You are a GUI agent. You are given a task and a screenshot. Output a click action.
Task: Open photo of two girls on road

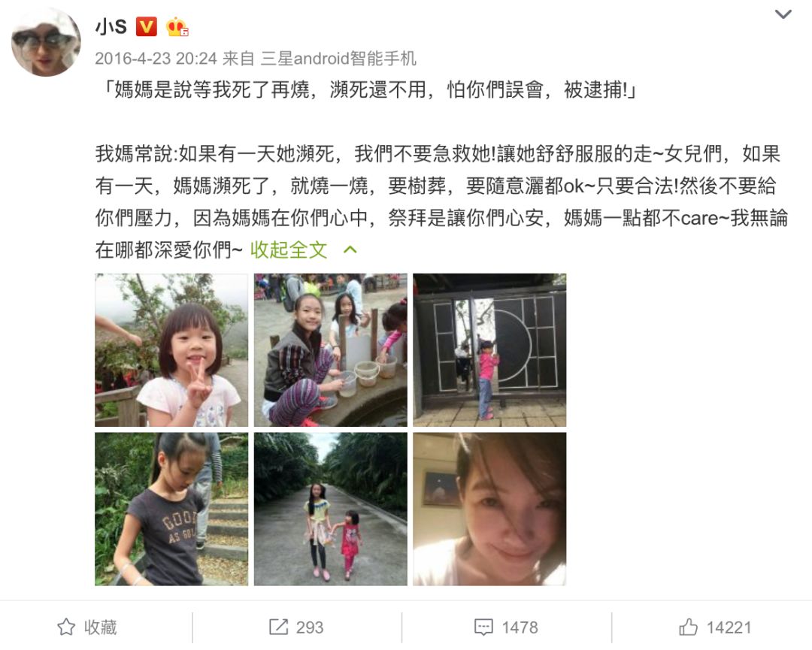tap(330, 509)
